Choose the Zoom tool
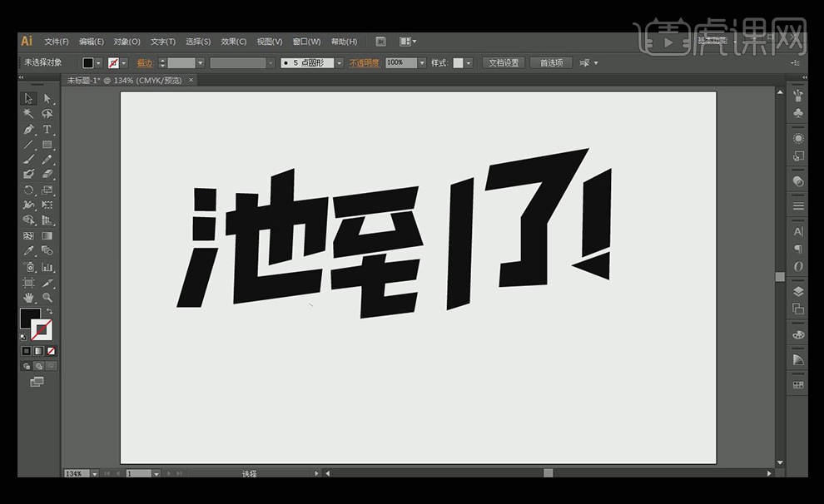Screen dimensions: 824x504 [x=47, y=298]
